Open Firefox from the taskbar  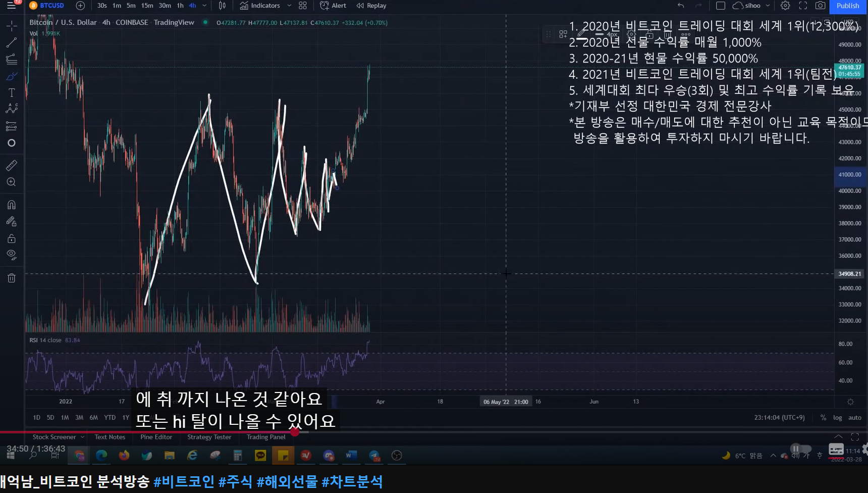124,456
